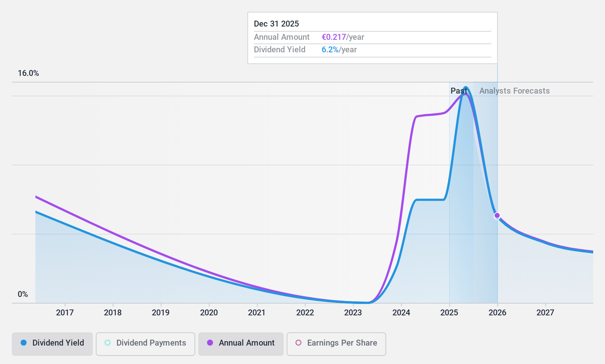Click the Annual Amount label in tooltip

point(281,37)
